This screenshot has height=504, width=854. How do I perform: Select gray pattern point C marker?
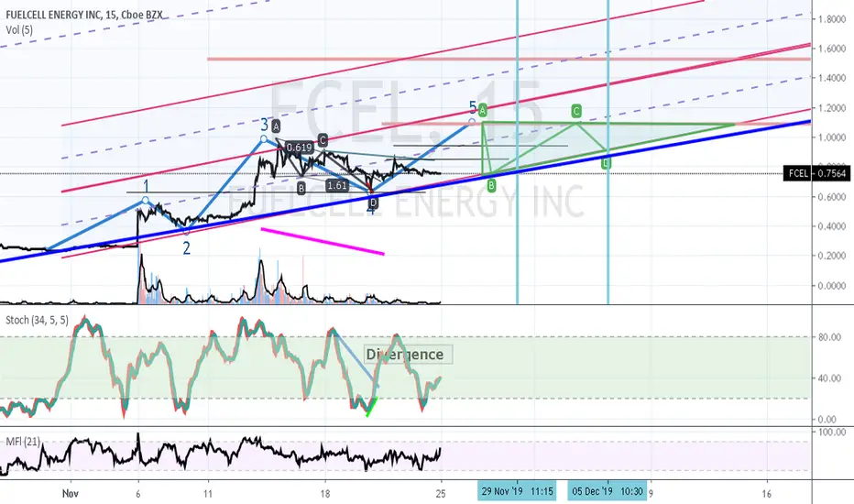pos(323,140)
